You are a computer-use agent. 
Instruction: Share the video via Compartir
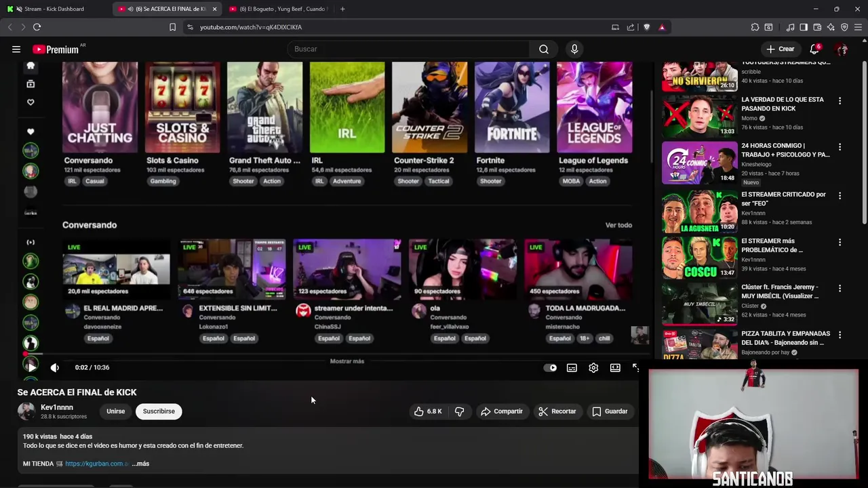point(502,411)
